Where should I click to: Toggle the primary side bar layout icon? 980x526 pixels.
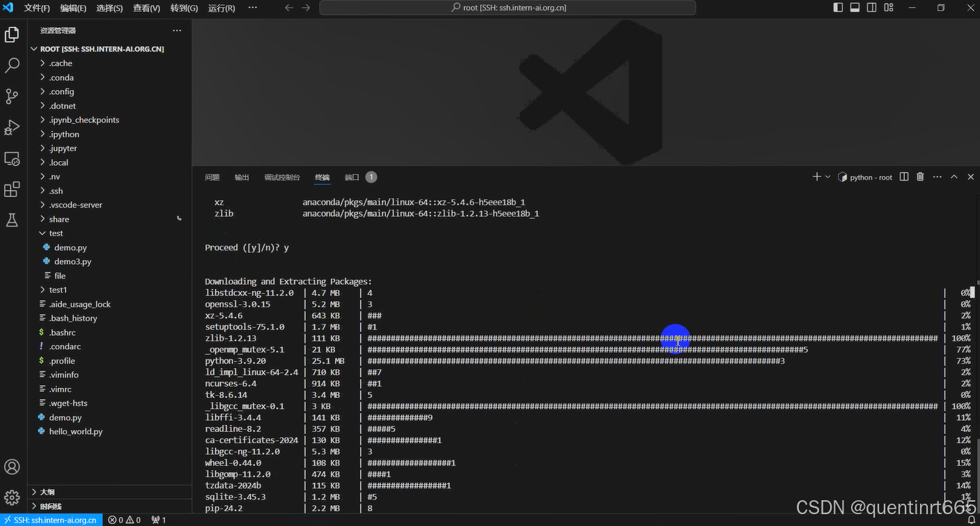click(838, 8)
